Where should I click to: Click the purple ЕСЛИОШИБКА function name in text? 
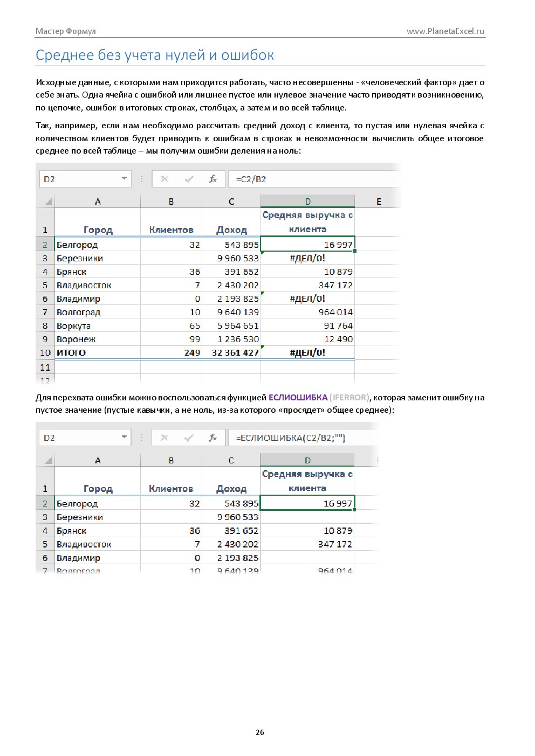[x=298, y=398]
